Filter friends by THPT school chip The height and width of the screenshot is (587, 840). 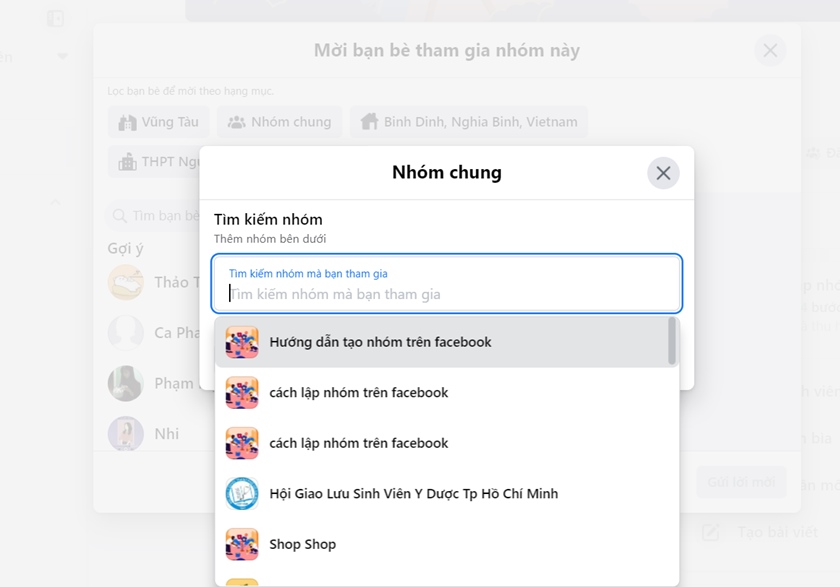(x=154, y=162)
